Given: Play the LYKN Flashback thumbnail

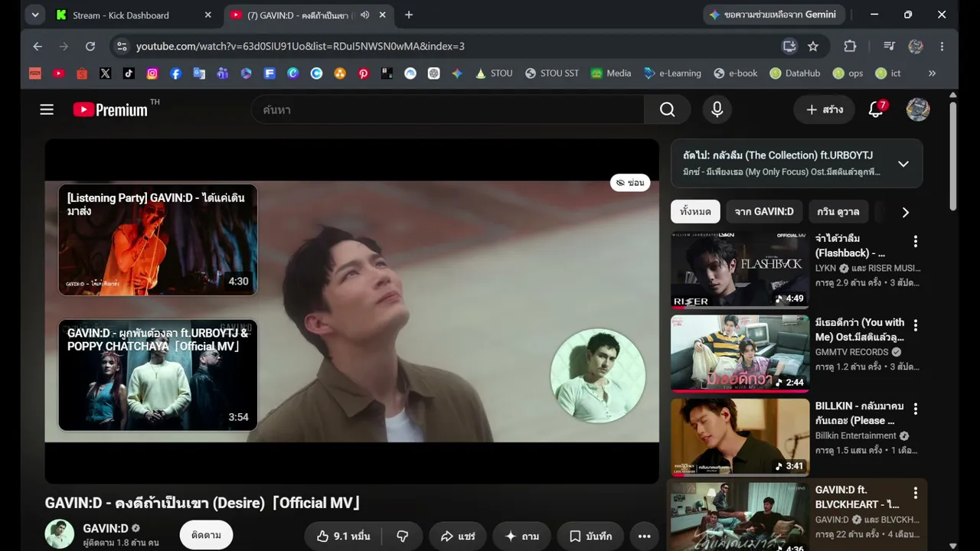Looking at the screenshot, I should (x=740, y=269).
